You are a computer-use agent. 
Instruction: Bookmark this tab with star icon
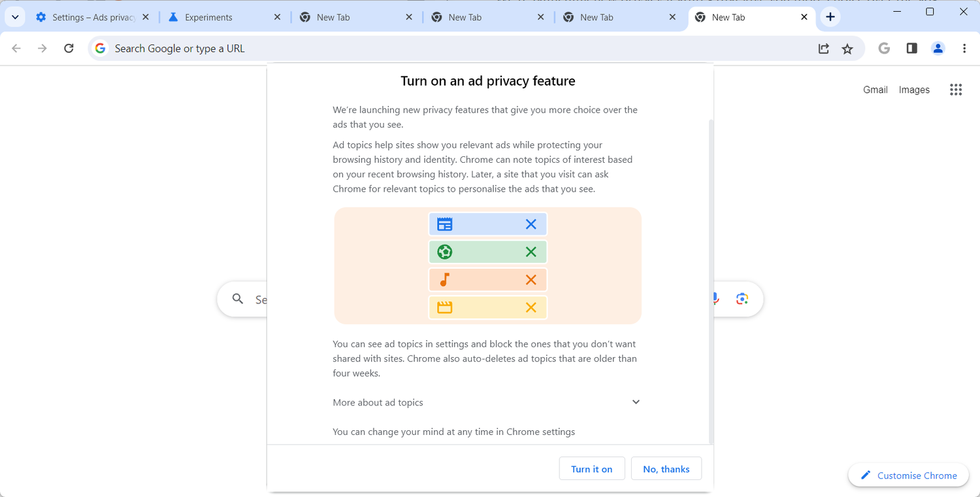click(x=847, y=48)
